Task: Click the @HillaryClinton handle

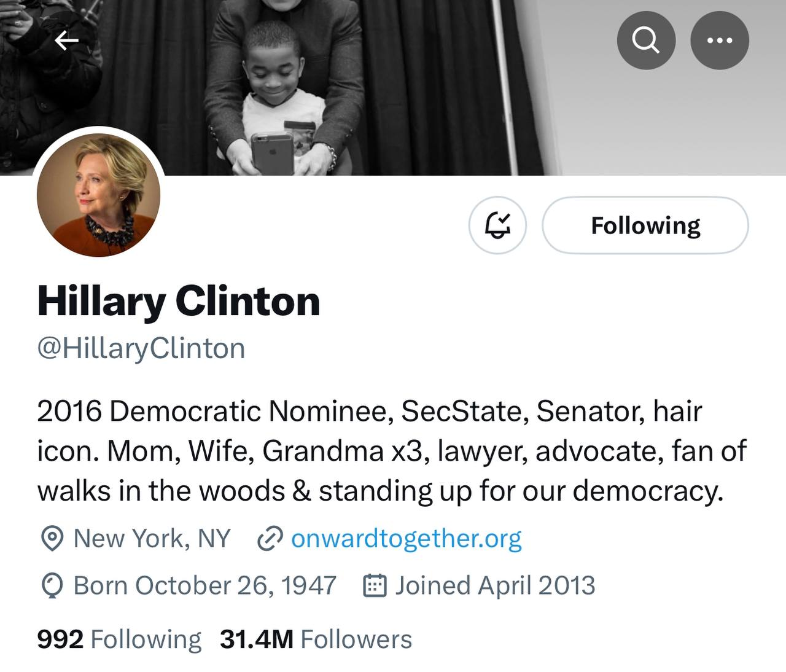Action: [141, 348]
